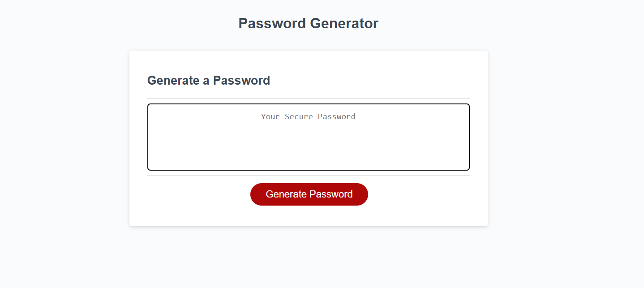Click below the Generate Password button

pyautogui.click(x=309, y=215)
